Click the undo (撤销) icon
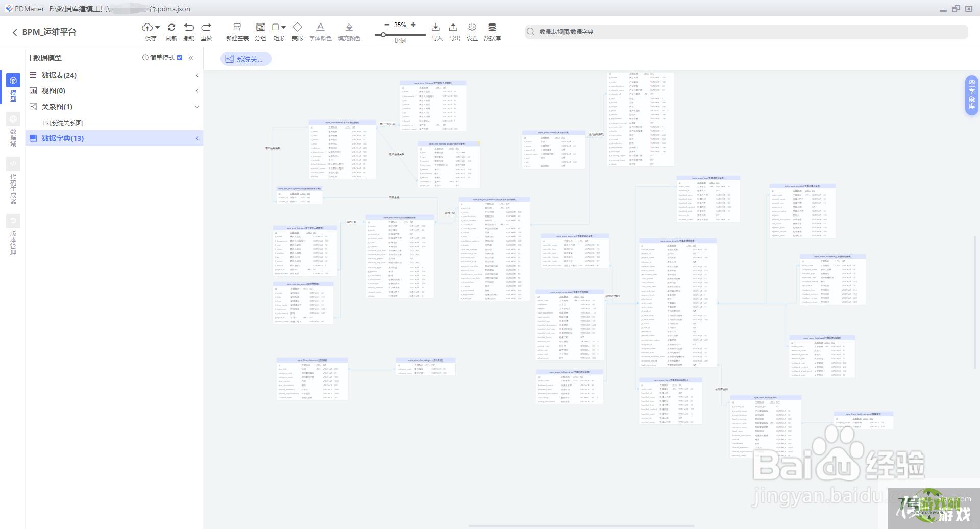Screen dimensions: 980x529 pos(189,27)
